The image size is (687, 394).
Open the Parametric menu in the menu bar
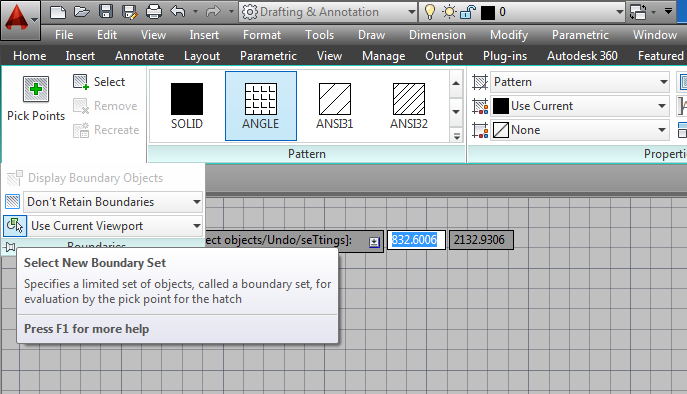[581, 35]
